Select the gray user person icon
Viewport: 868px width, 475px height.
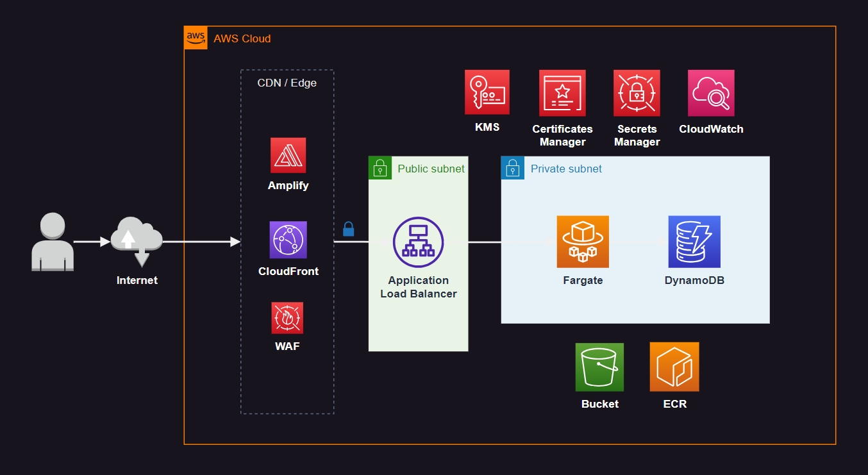point(53,242)
